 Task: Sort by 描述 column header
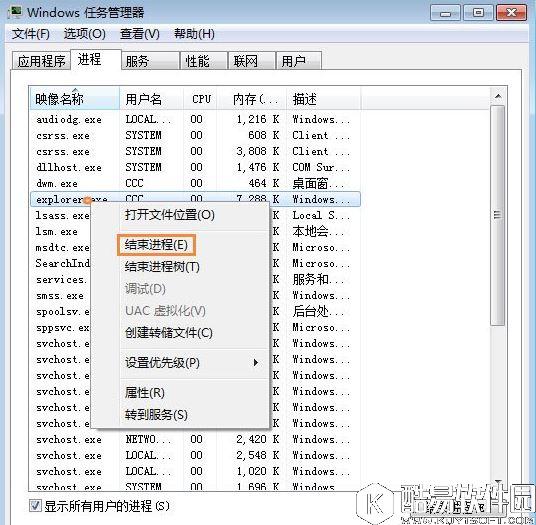coord(323,99)
